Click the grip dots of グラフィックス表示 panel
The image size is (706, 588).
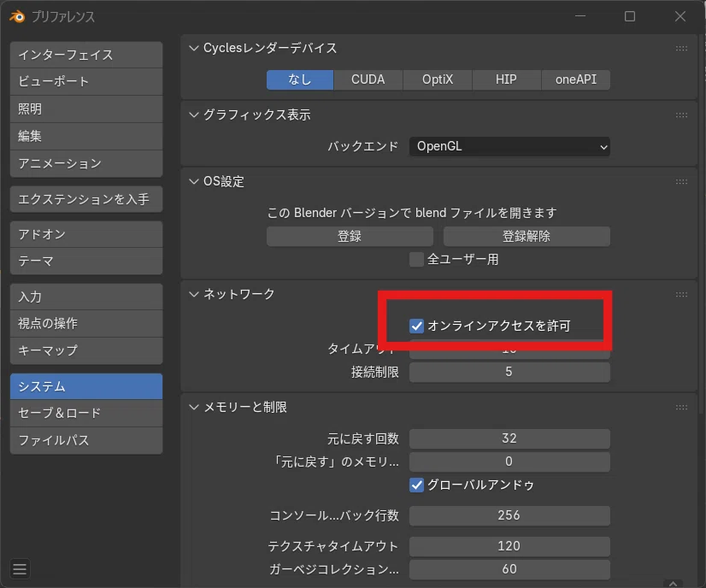coord(681,115)
